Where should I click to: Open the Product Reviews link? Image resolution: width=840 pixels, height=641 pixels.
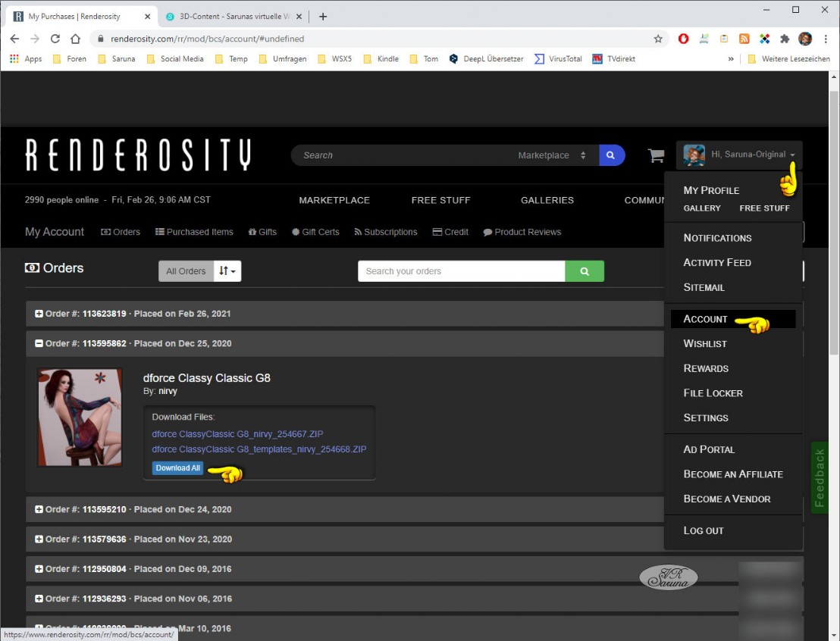pos(522,232)
